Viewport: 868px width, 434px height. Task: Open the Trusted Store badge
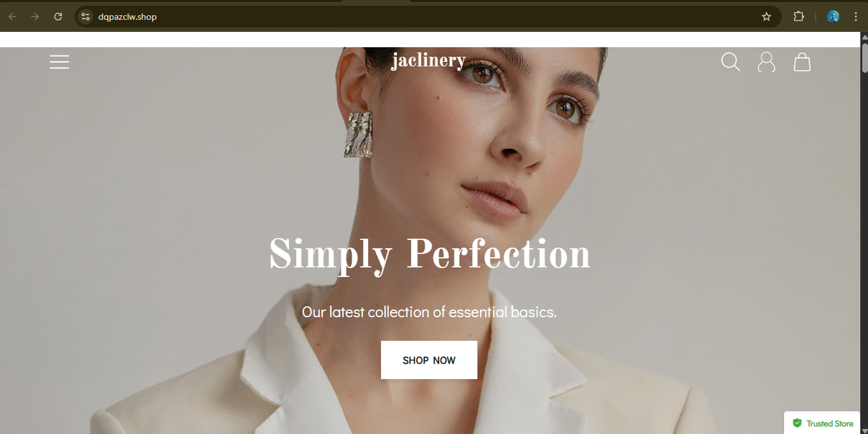click(x=823, y=423)
